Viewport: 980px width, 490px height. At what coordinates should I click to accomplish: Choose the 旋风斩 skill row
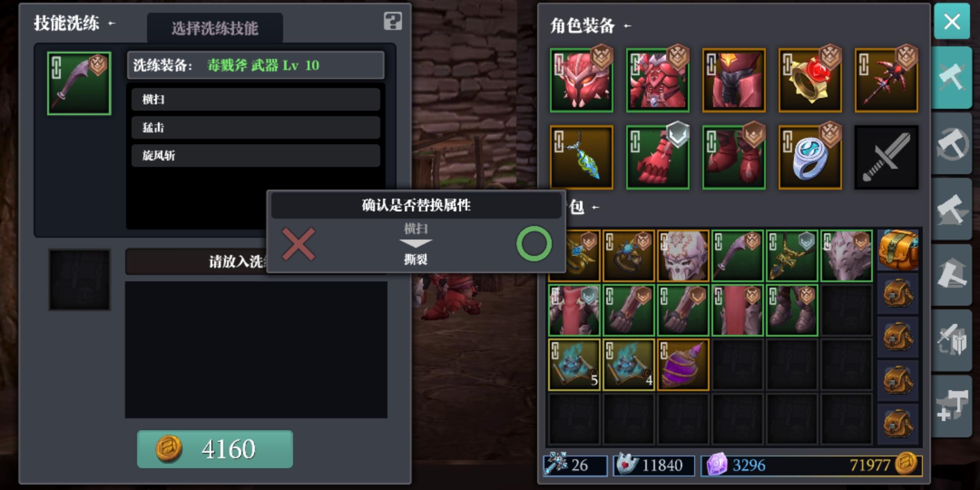[x=256, y=156]
